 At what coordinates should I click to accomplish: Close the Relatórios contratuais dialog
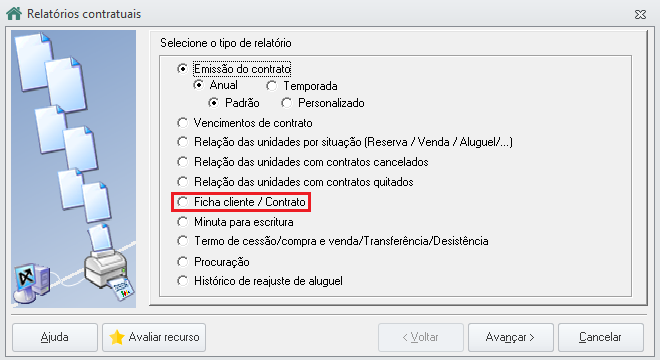640,14
